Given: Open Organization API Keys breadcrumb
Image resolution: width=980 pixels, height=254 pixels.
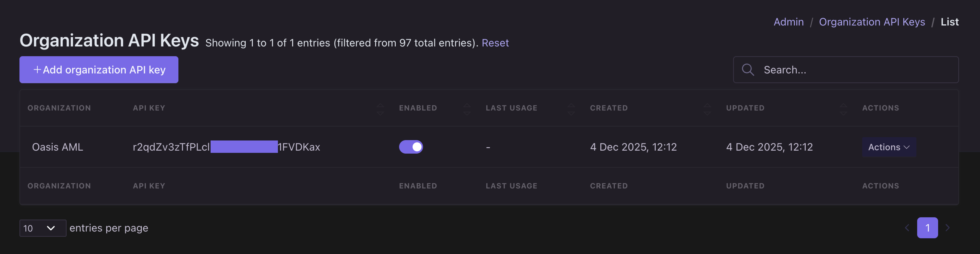Looking at the screenshot, I should coord(872,22).
